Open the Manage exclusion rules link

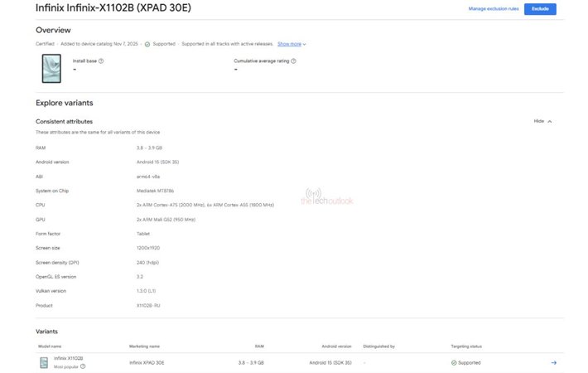494,8
